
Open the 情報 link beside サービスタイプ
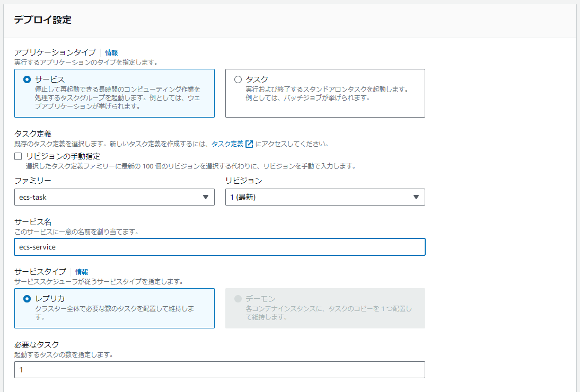(x=82, y=272)
